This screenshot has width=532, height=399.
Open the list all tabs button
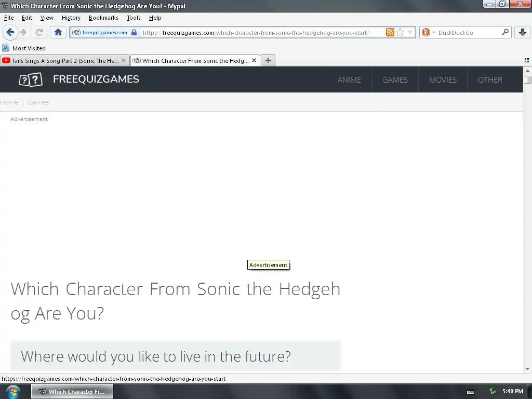coord(527,60)
